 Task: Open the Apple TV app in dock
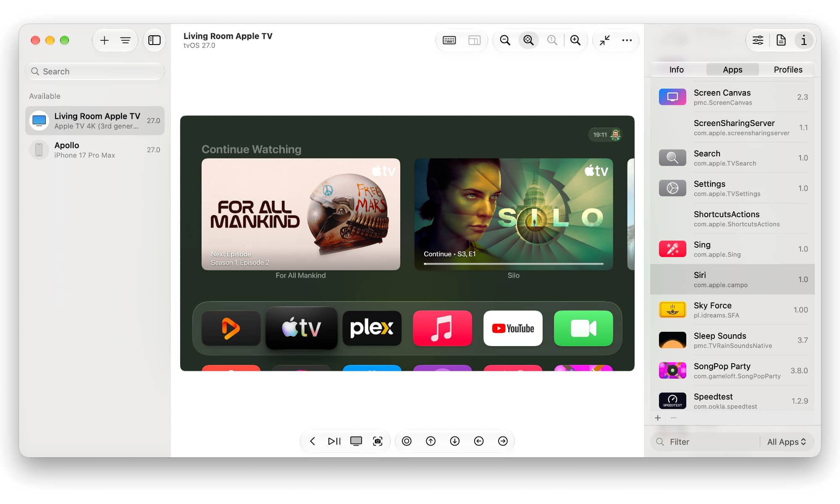[x=302, y=328]
